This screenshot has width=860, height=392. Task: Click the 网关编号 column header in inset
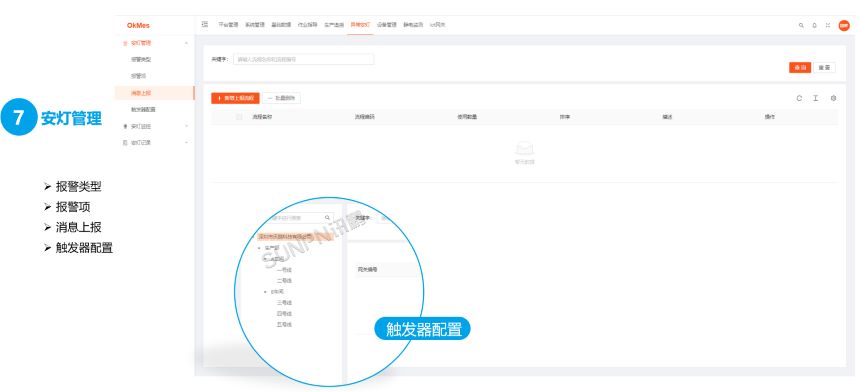(x=367, y=270)
